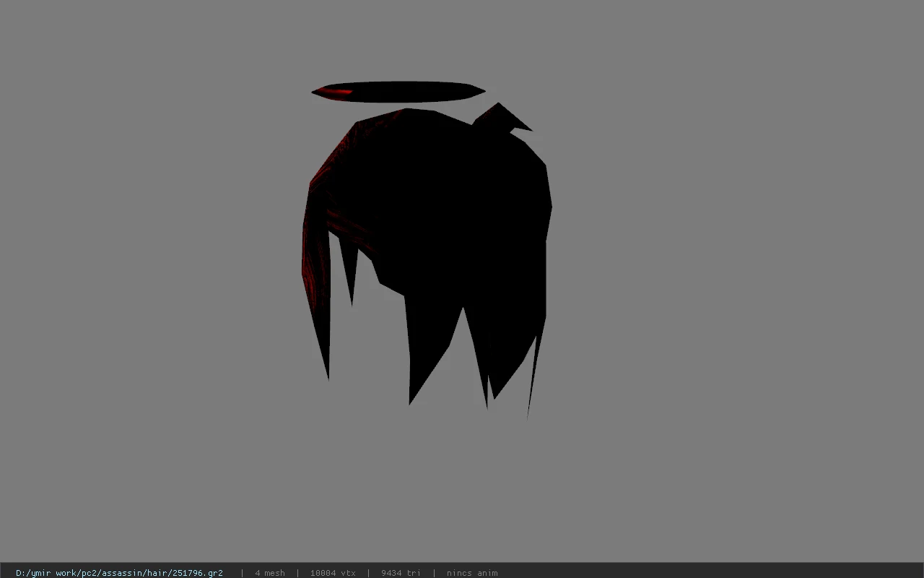This screenshot has height=578, width=924.
Task: Click the "4 mesh" count in status bar
Action: click(270, 573)
